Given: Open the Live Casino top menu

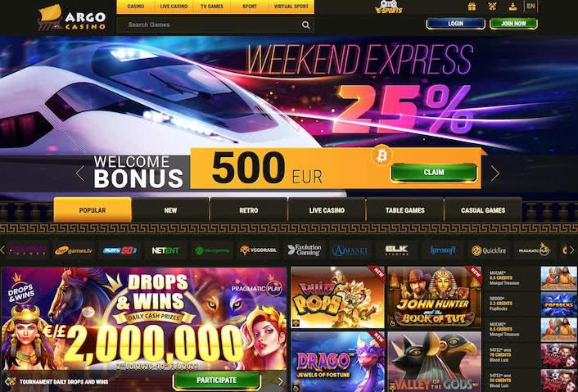Looking at the screenshot, I should (x=174, y=7).
